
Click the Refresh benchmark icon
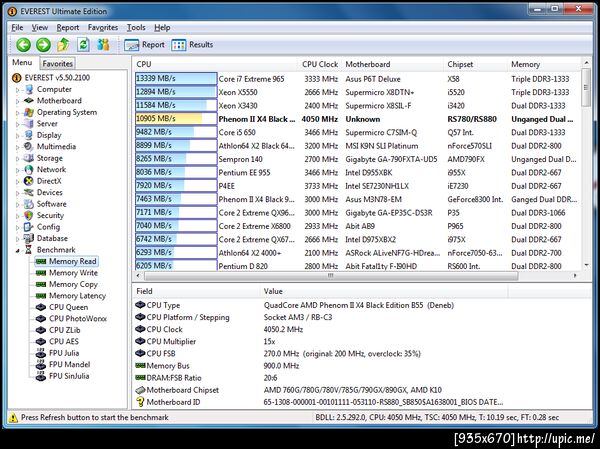tap(83, 45)
